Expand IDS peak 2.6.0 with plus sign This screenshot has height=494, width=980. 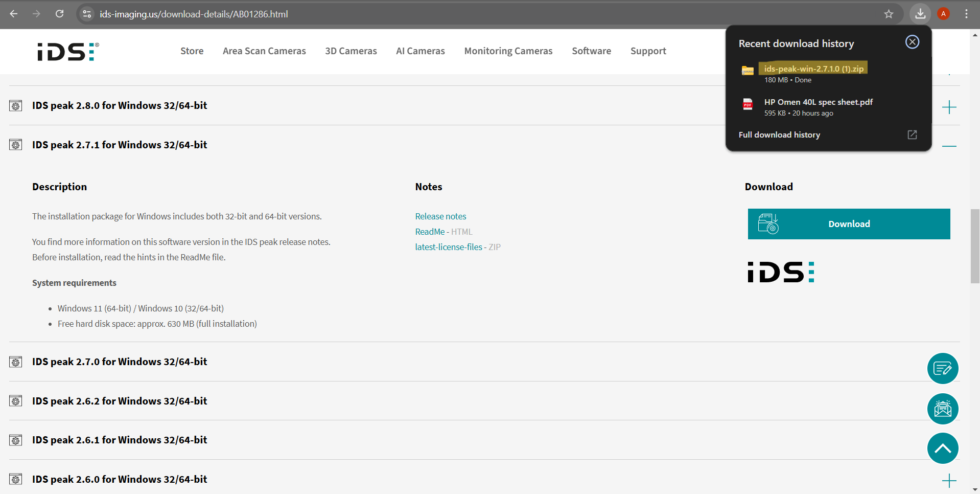tap(949, 481)
